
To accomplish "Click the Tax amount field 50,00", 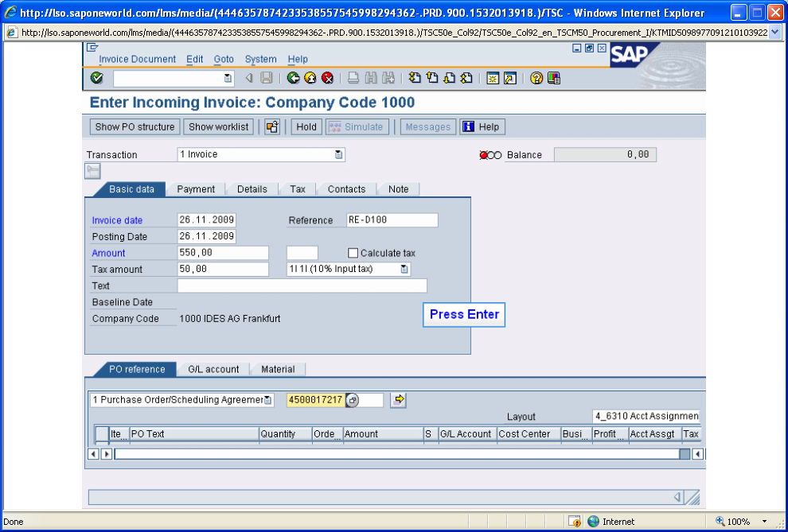I will (x=223, y=269).
